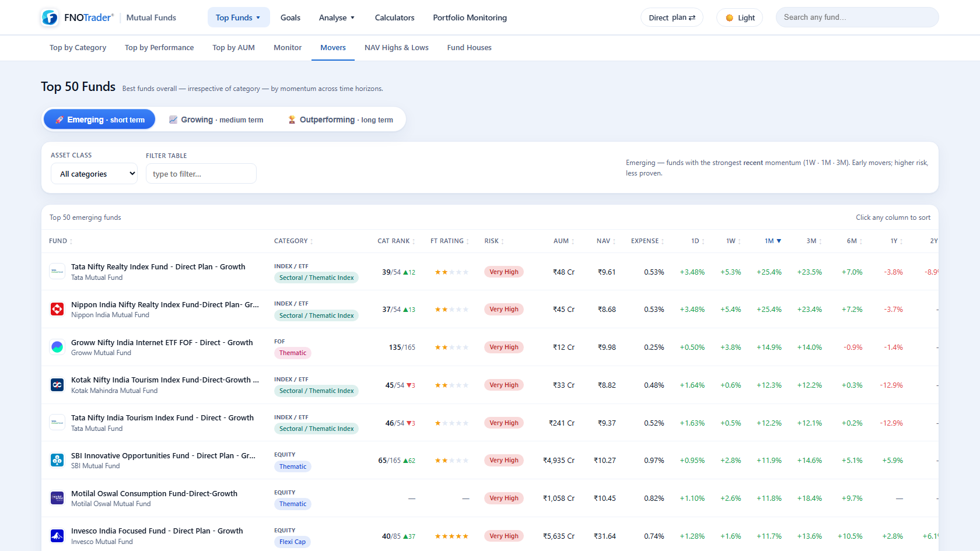Click the type to filter field
Screen dimensions: 980x551
(x=201, y=174)
